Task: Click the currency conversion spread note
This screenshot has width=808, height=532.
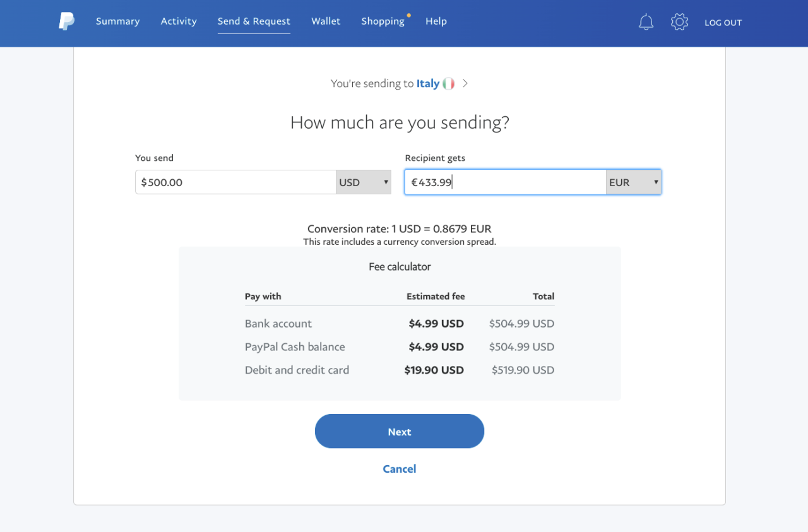Action: [x=400, y=242]
